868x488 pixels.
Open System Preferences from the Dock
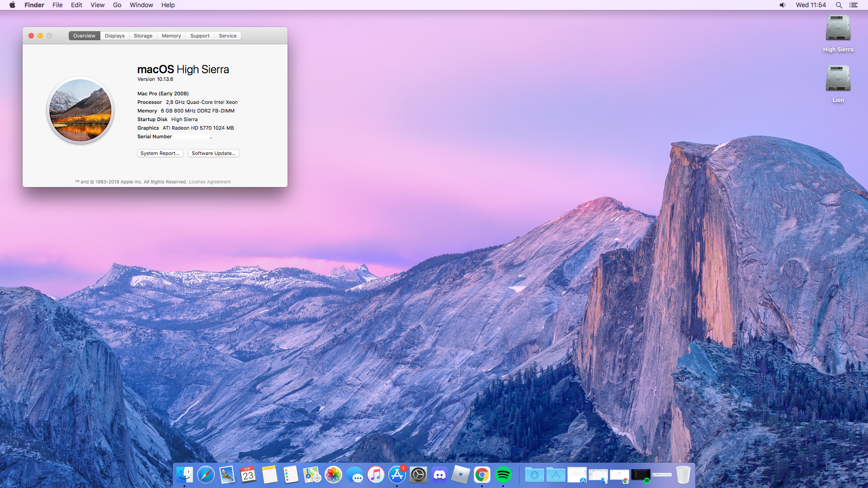[418, 475]
